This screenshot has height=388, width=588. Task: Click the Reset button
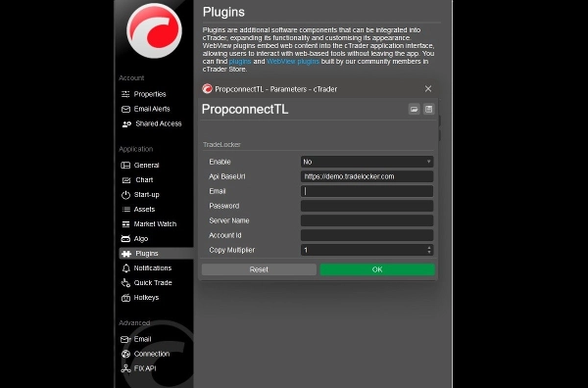pos(259,269)
